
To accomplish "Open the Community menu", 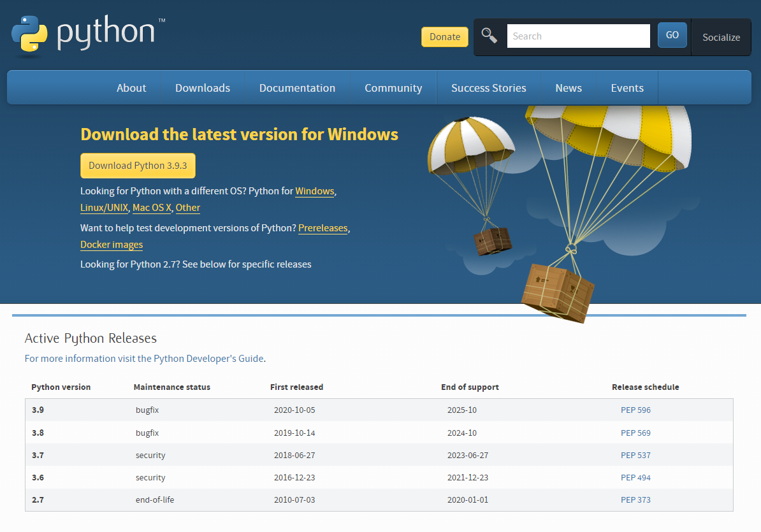I will pos(393,88).
